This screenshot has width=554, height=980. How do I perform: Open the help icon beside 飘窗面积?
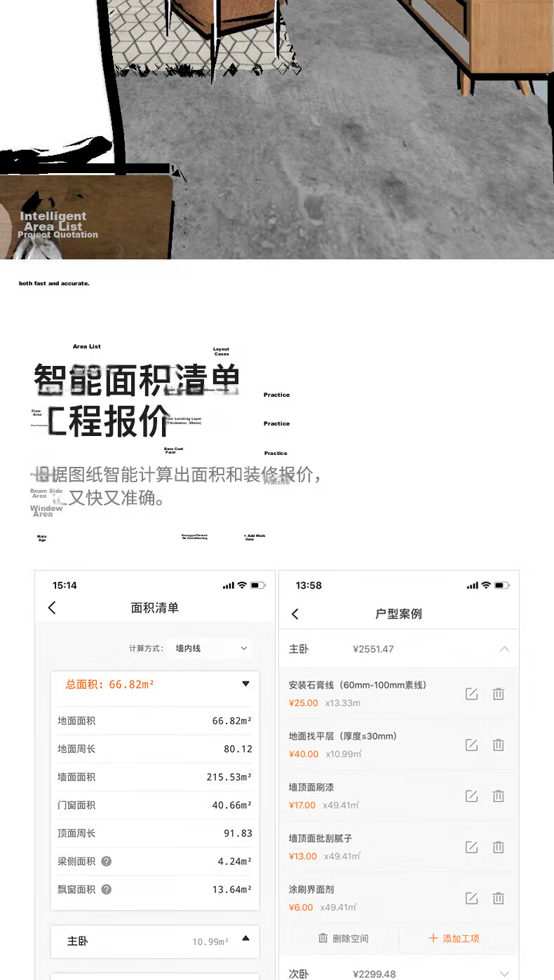tap(107, 889)
